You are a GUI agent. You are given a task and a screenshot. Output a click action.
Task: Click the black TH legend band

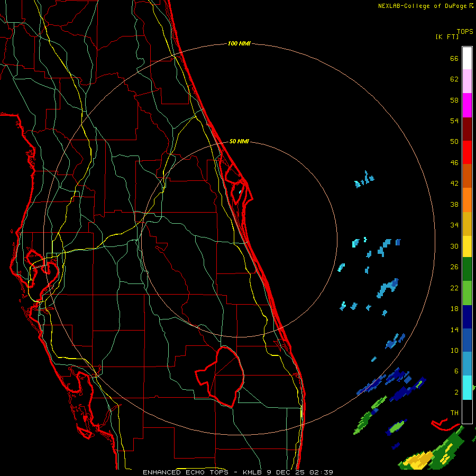[467, 411]
